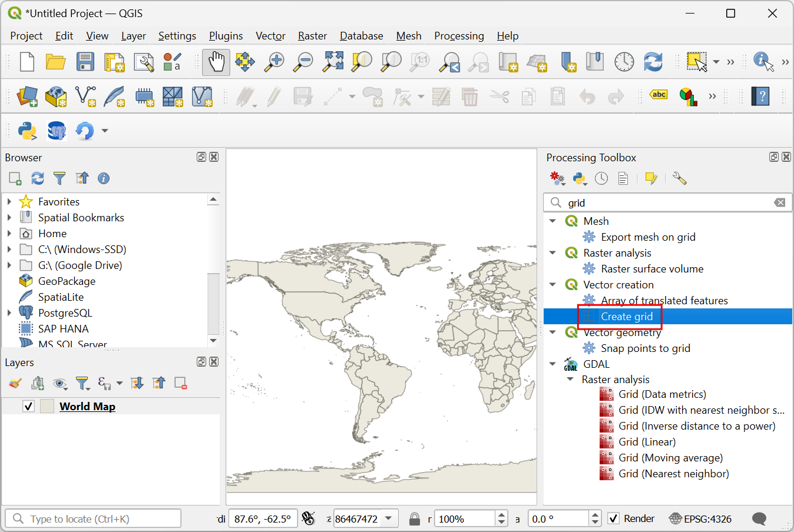Open the Vector menu

[x=270, y=36]
